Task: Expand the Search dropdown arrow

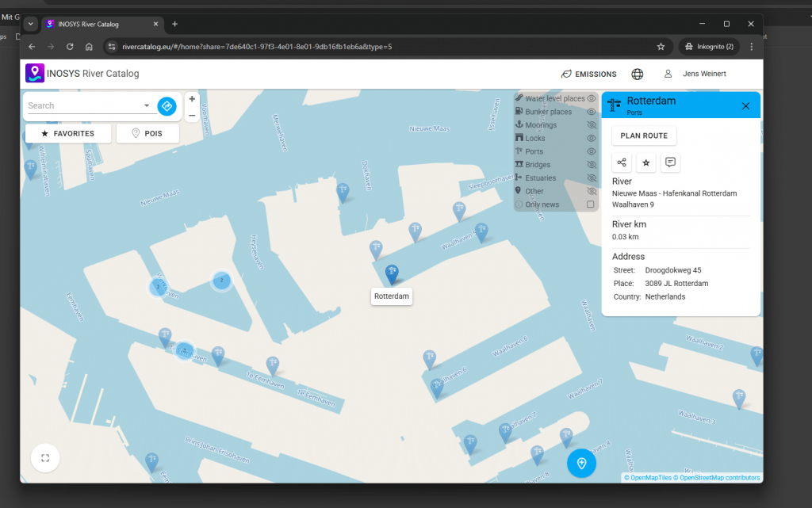Action: coord(147,105)
